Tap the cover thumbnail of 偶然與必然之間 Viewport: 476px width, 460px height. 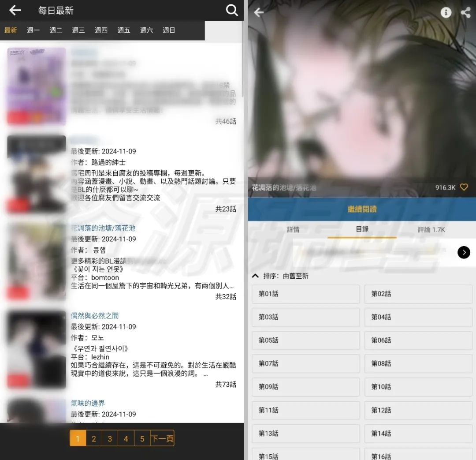pos(37,349)
